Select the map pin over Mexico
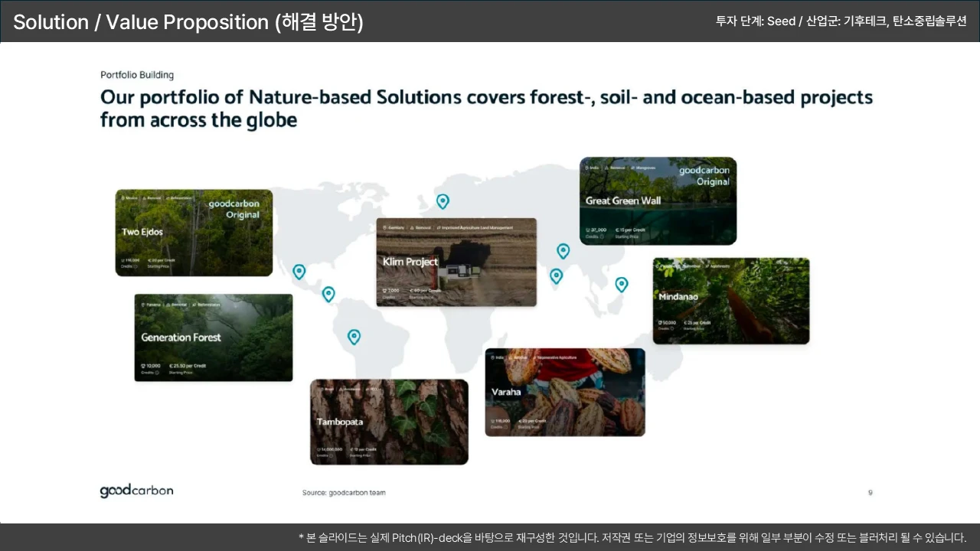The height and width of the screenshot is (551, 980). (x=299, y=272)
